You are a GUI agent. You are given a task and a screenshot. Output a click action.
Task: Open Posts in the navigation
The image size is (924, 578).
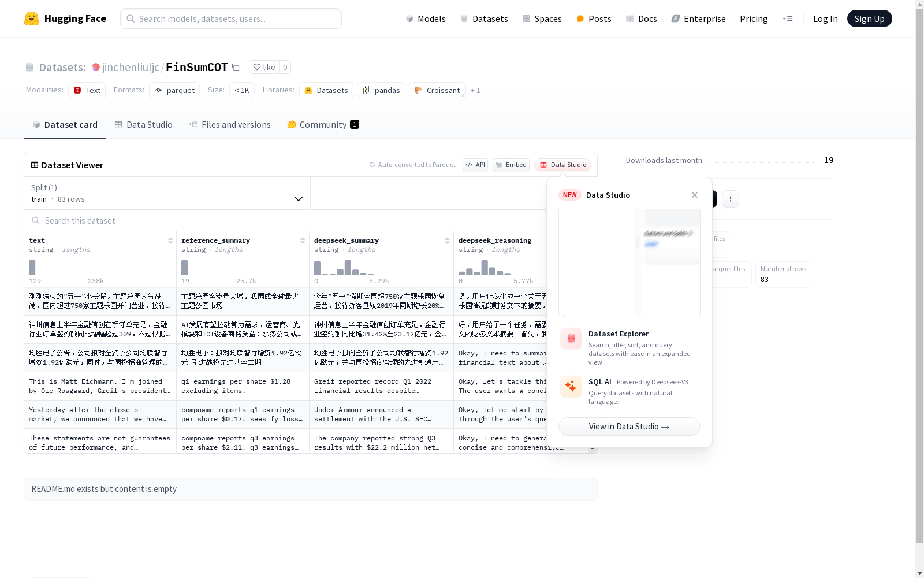coord(594,18)
